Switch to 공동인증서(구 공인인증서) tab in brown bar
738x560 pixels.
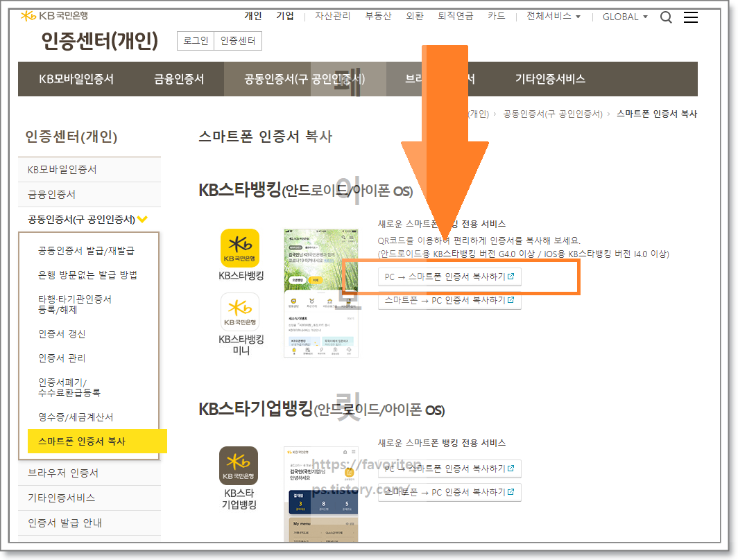click(x=304, y=79)
